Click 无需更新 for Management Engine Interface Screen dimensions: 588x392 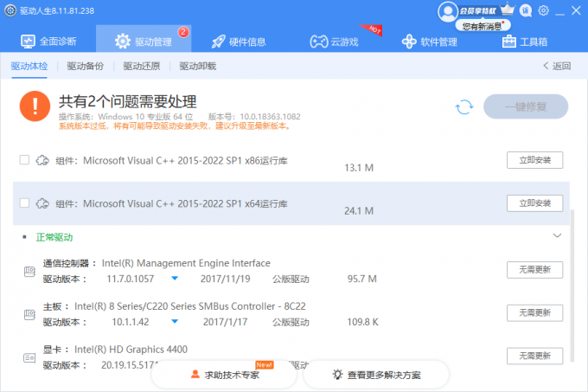click(x=534, y=270)
